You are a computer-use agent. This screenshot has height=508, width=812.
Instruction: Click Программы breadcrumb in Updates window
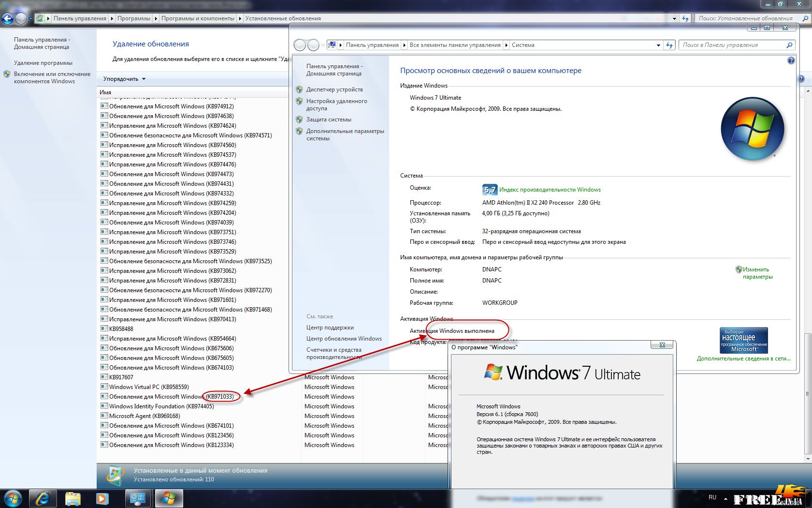134,18
